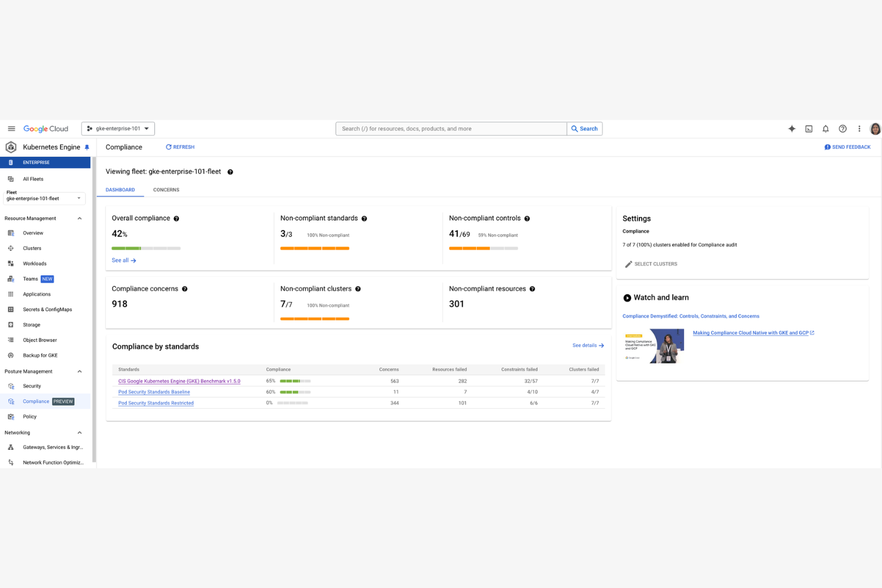Click Select Clusters in Settings

click(x=651, y=264)
